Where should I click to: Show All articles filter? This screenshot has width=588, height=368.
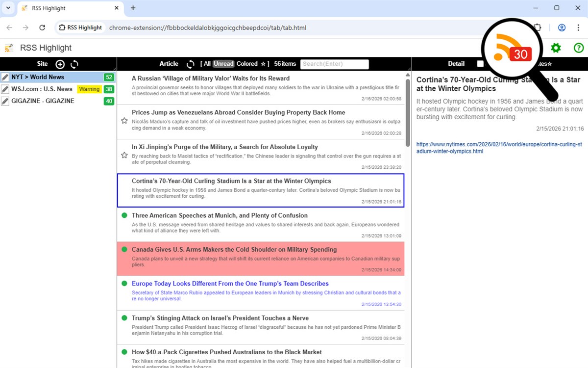(207, 64)
